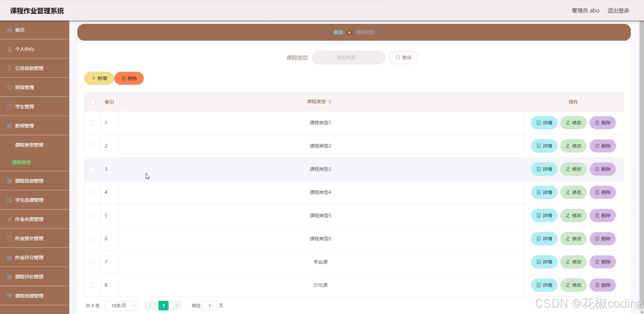Click the briefcase icon beside 作业评分管理
Viewport: 644px width, 314px height.
(9, 258)
